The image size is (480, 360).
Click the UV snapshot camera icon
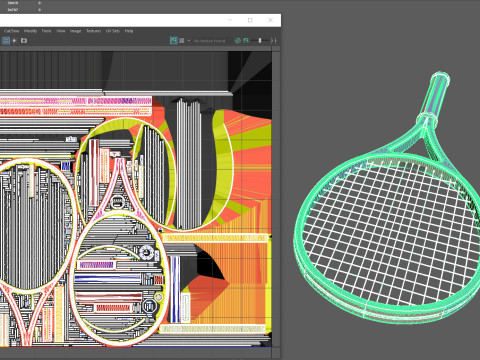pos(24,41)
